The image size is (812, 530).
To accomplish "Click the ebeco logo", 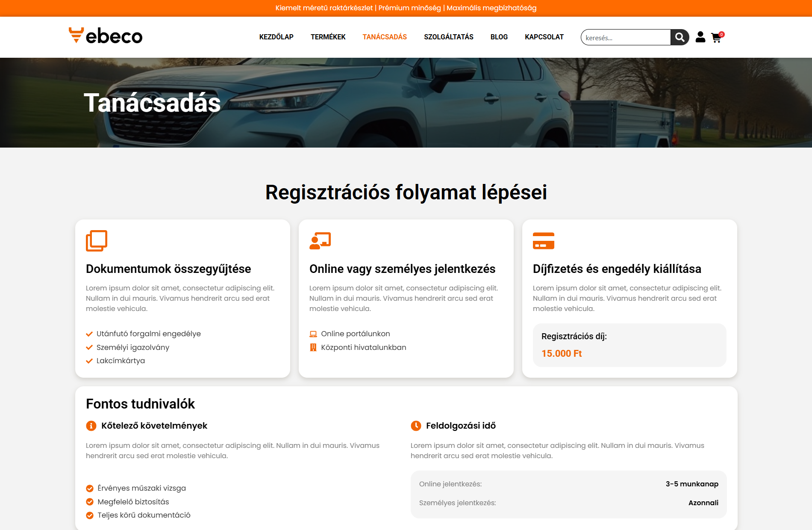I will click(x=106, y=36).
